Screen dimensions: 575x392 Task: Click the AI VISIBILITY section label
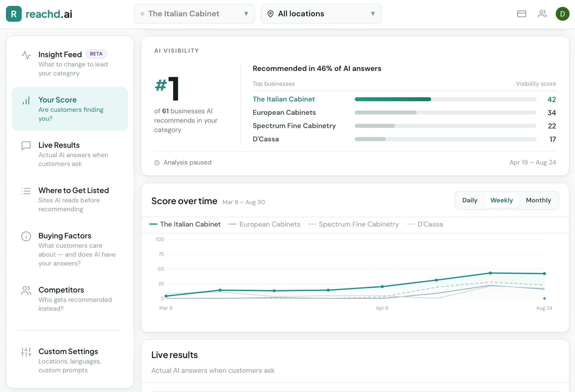point(177,51)
